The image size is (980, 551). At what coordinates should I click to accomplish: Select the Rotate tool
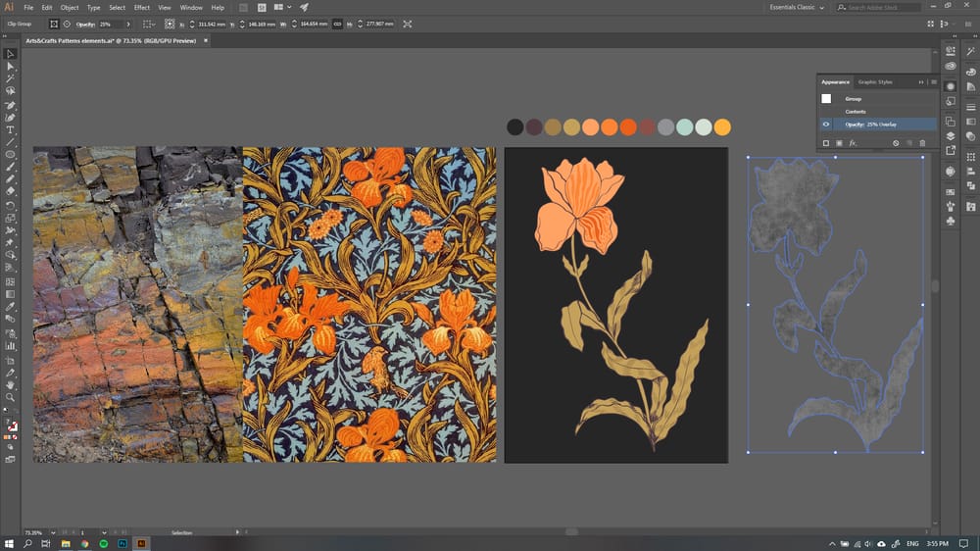[x=10, y=206]
